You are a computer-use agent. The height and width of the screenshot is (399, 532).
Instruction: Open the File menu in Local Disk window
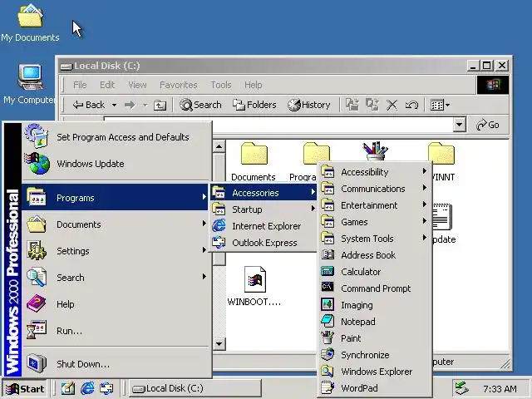pos(80,85)
